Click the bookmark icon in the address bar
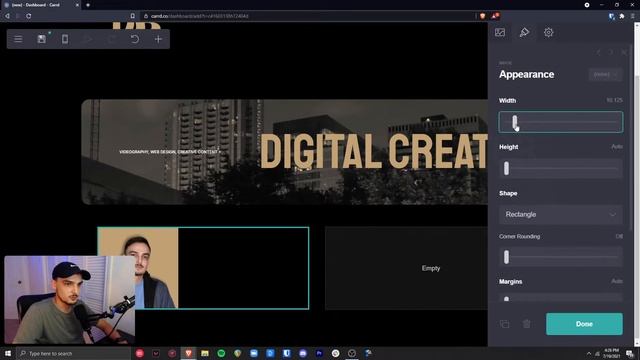Viewport: 640px width, 360px height. click(133, 16)
